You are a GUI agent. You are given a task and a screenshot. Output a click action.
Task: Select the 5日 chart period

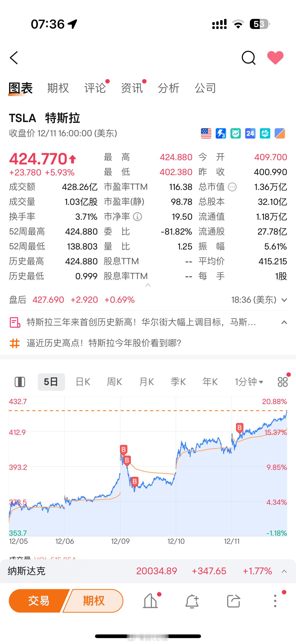[x=51, y=382]
